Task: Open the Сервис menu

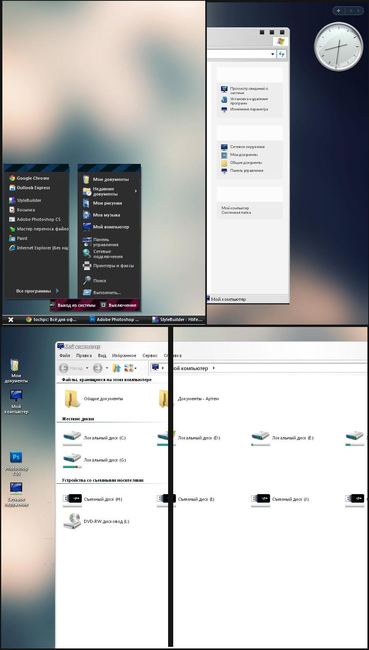Action: (150, 355)
